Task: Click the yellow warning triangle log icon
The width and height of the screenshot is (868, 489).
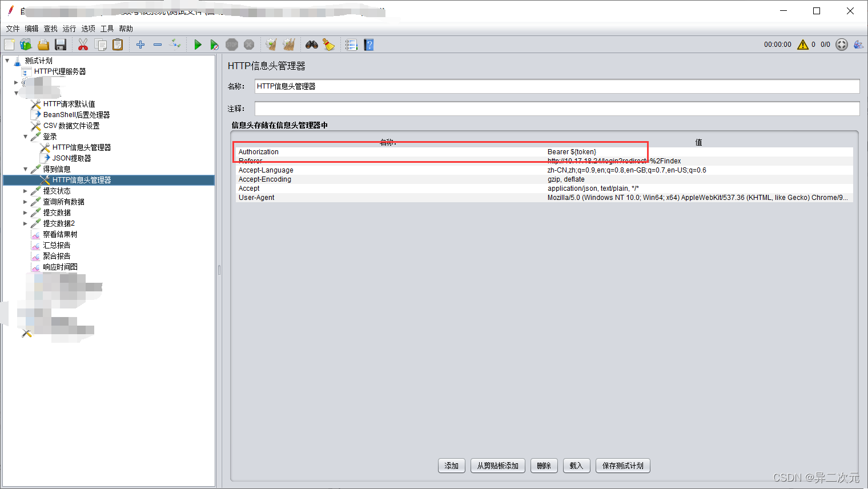Action: [803, 45]
